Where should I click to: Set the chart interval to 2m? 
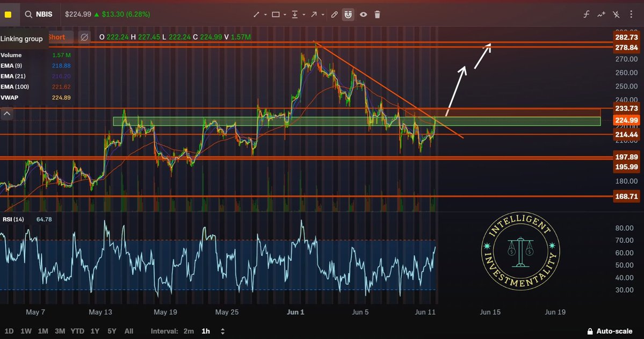pyautogui.click(x=189, y=331)
